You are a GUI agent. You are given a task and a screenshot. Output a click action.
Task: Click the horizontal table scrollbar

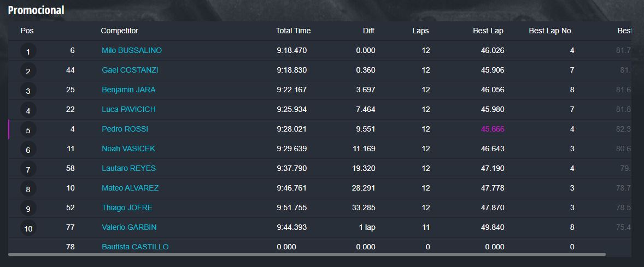[307, 254]
